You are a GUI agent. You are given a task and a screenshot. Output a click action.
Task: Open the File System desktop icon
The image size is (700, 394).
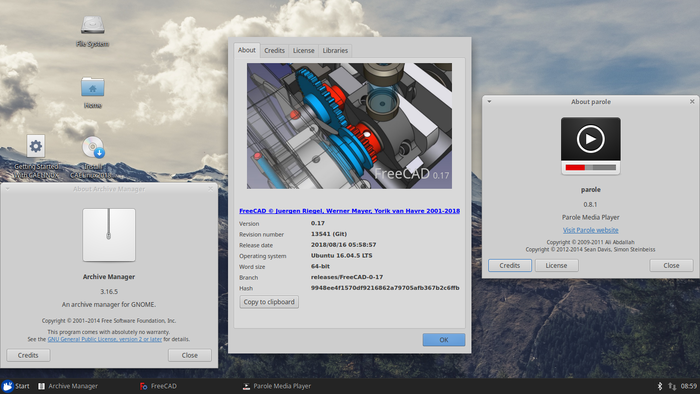pyautogui.click(x=92, y=25)
